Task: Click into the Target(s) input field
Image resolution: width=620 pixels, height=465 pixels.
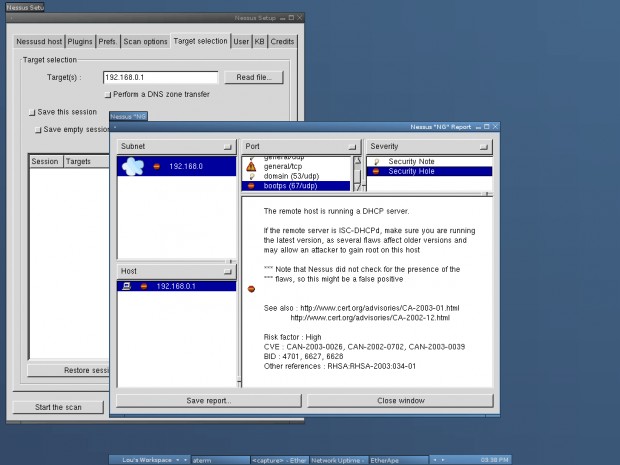Action: tap(160, 78)
